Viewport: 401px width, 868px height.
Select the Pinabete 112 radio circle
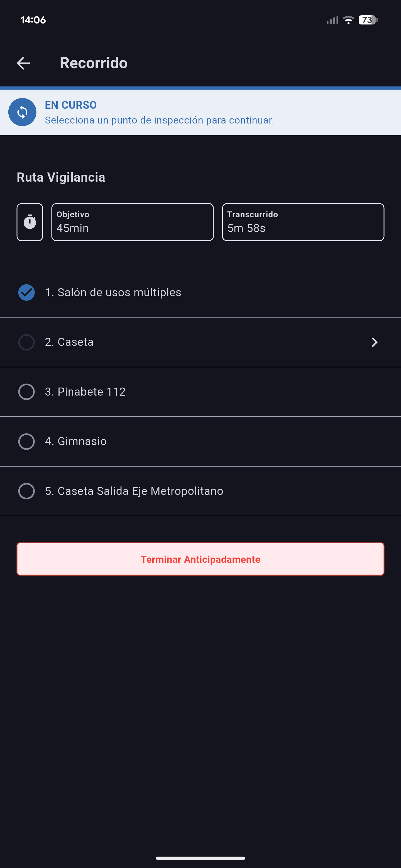pos(26,392)
